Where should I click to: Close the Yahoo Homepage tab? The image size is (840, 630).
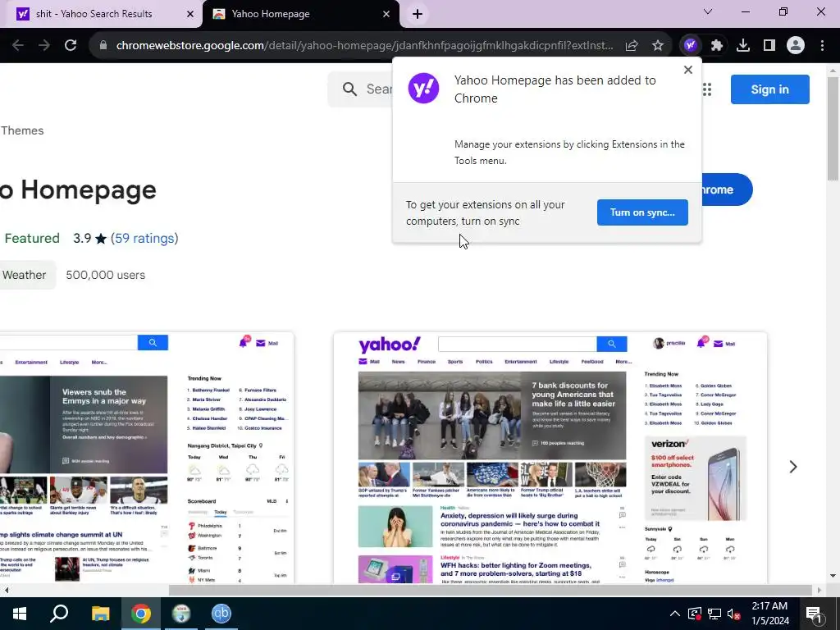point(386,14)
